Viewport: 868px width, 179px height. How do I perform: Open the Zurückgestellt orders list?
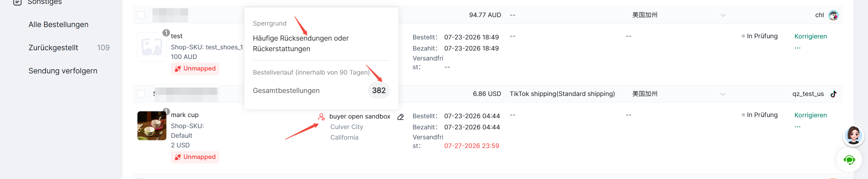click(53, 48)
